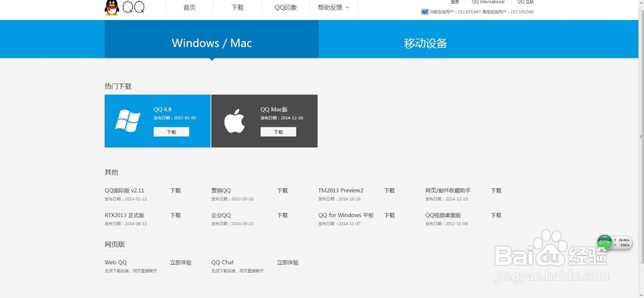The width and height of the screenshot is (644, 298).
Task: Download QQ for Windows 平板
Action: click(390, 215)
